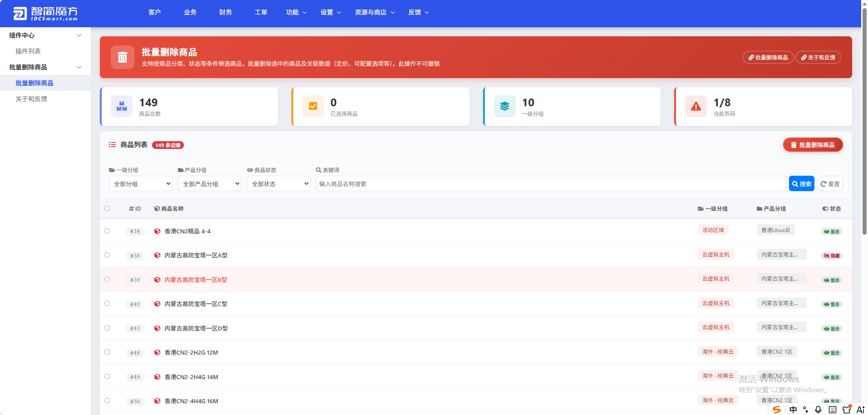
Task: Click the cube icon for 香港CN2-2H2G 12M
Action: click(x=157, y=352)
